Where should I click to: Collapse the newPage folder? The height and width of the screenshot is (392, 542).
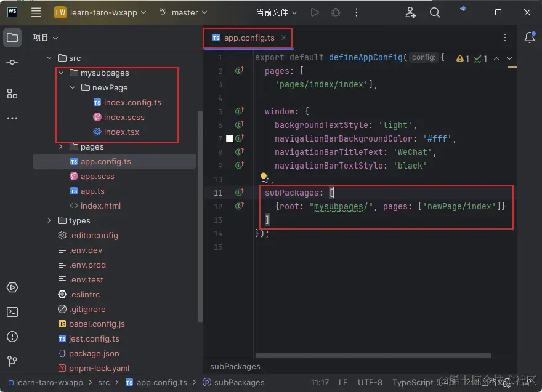pos(73,88)
